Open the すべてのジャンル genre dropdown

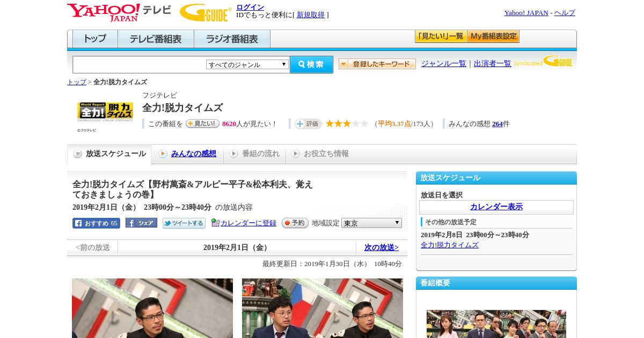click(247, 64)
